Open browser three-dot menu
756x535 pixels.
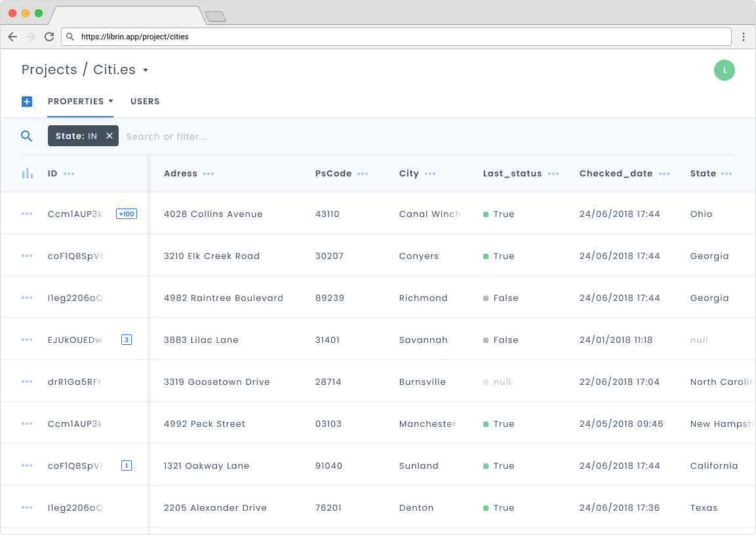pos(744,37)
